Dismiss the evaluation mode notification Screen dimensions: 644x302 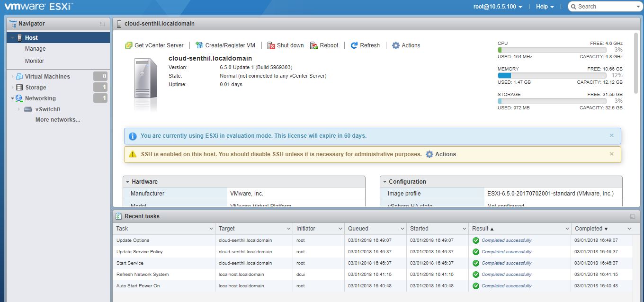(x=611, y=135)
